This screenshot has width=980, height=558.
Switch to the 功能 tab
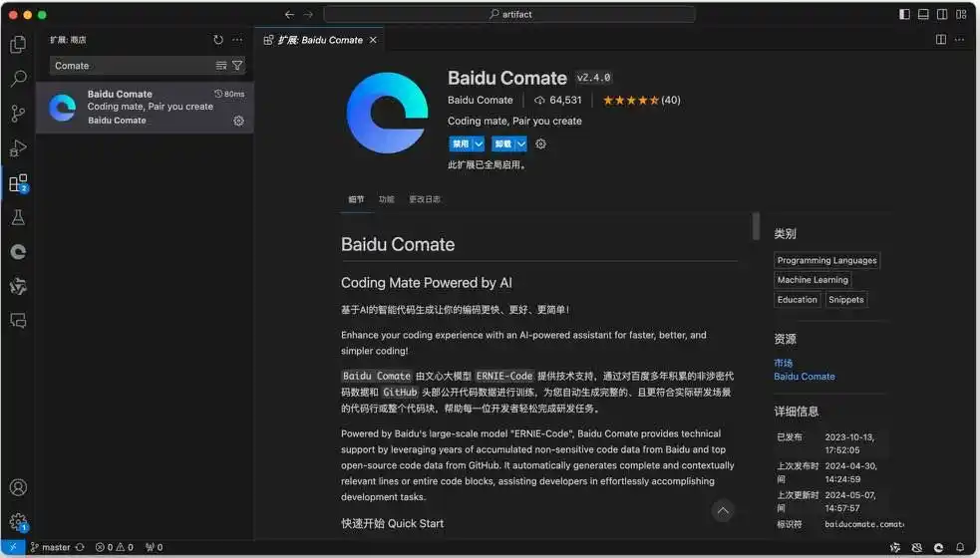pyautogui.click(x=386, y=199)
